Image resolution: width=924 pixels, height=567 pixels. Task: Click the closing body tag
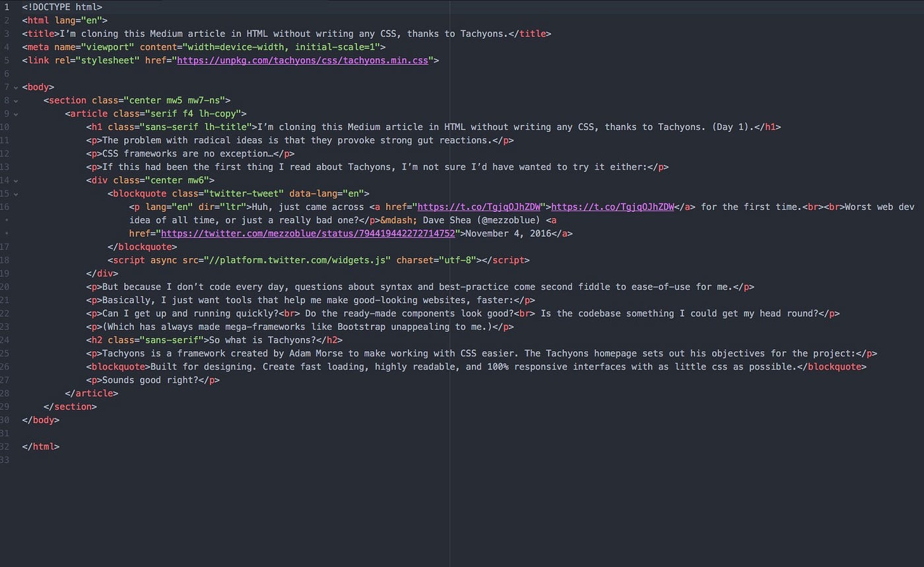[x=40, y=419]
